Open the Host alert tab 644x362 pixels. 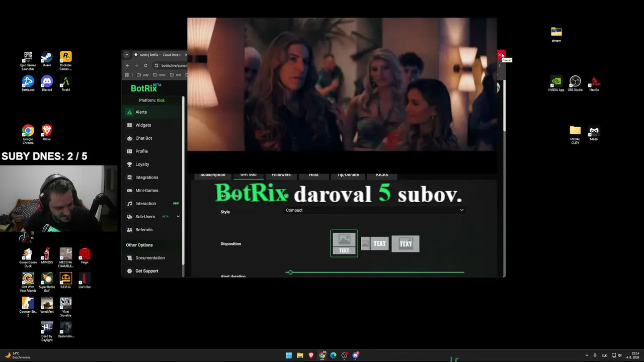313,175
